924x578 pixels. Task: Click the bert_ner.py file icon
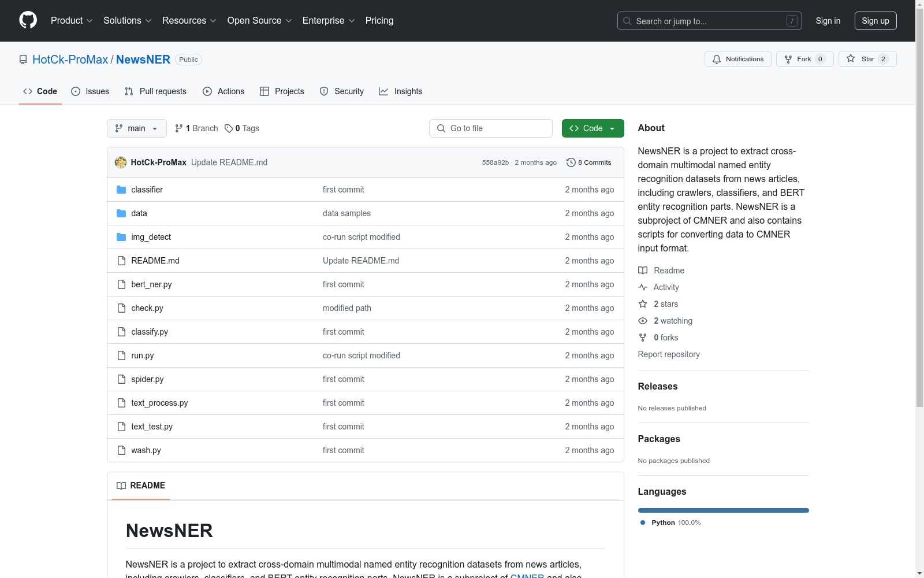pos(121,284)
